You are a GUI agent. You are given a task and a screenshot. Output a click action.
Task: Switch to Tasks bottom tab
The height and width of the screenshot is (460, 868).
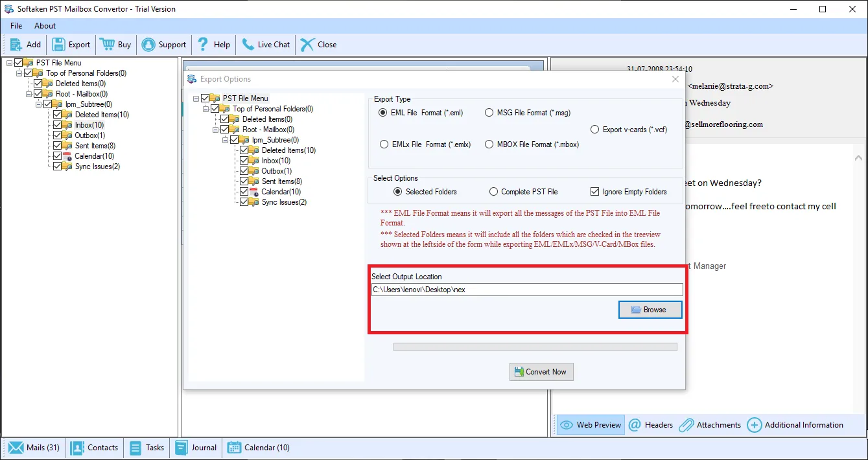147,448
